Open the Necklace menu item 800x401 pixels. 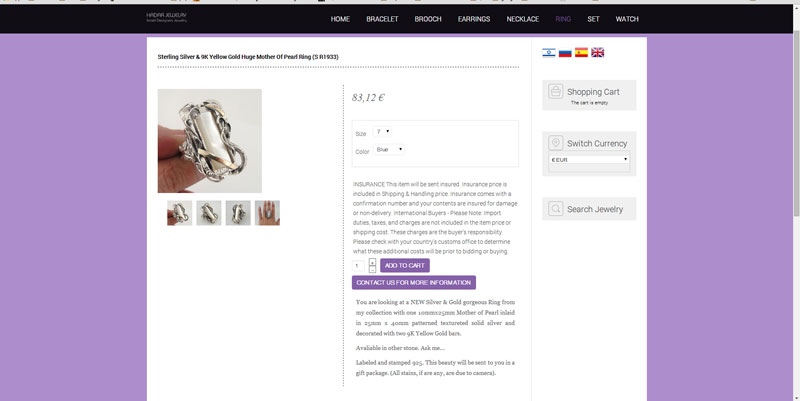pyautogui.click(x=522, y=19)
